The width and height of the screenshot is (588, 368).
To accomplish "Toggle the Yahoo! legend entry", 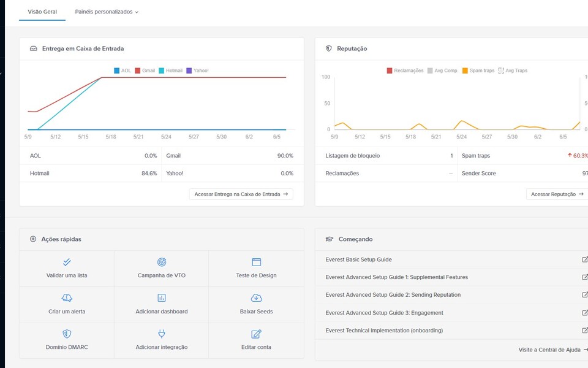I will [x=198, y=71].
